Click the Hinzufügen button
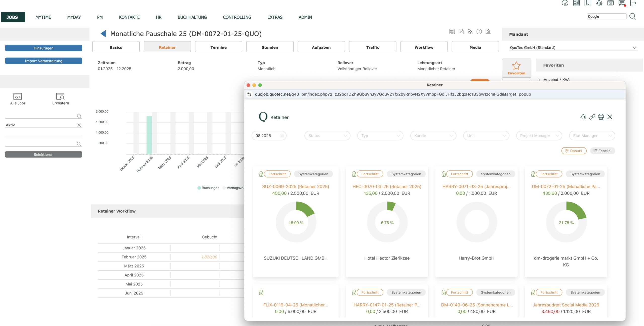 tap(44, 48)
